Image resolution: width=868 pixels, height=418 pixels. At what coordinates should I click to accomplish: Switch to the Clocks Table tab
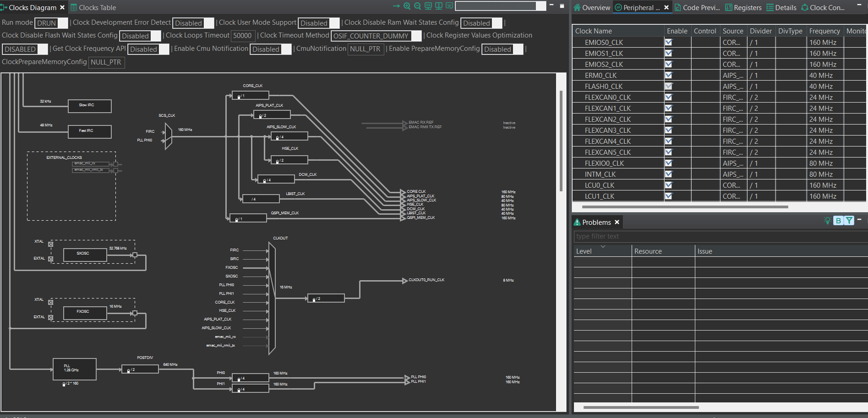tap(97, 7)
